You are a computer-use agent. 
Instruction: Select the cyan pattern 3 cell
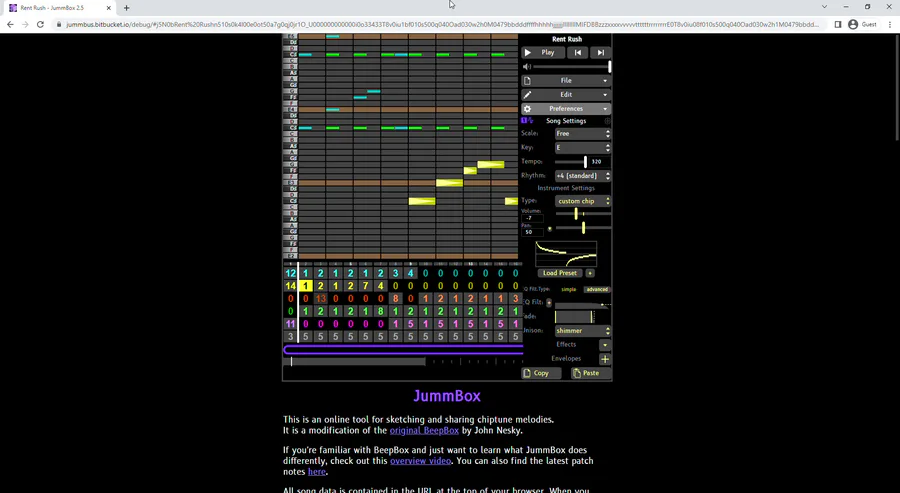(395, 273)
